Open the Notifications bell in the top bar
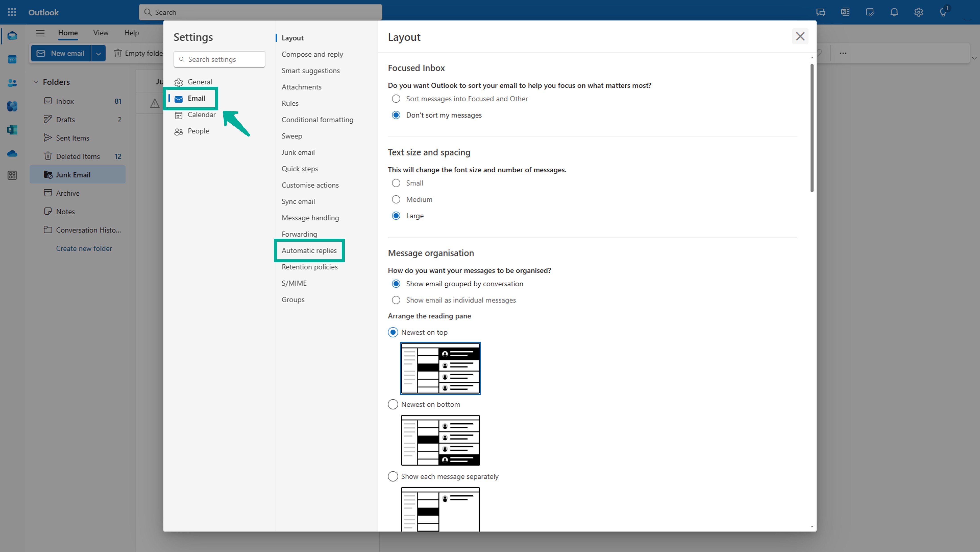This screenshot has height=552, width=980. point(894,12)
